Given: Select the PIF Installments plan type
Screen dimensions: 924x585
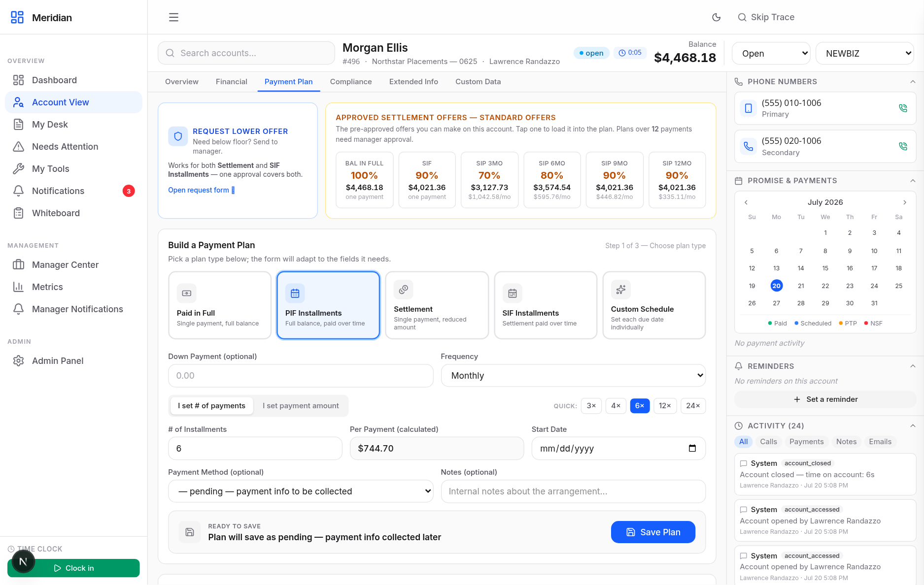Looking at the screenshot, I should coord(328,305).
